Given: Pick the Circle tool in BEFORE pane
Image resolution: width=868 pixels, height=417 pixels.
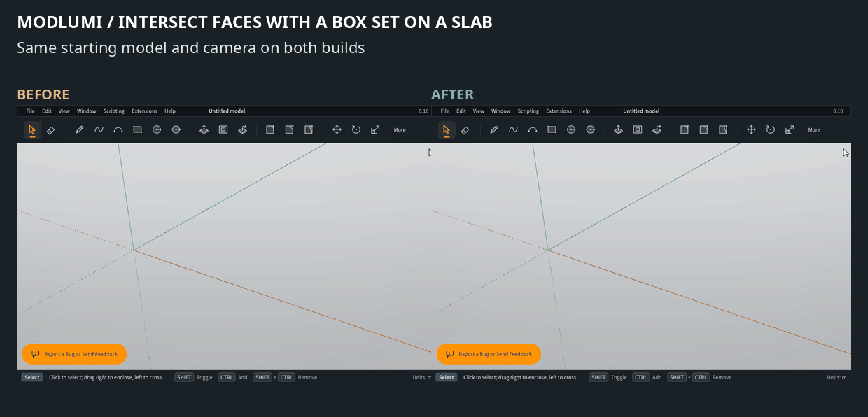Looking at the screenshot, I should pyautogui.click(x=157, y=129).
